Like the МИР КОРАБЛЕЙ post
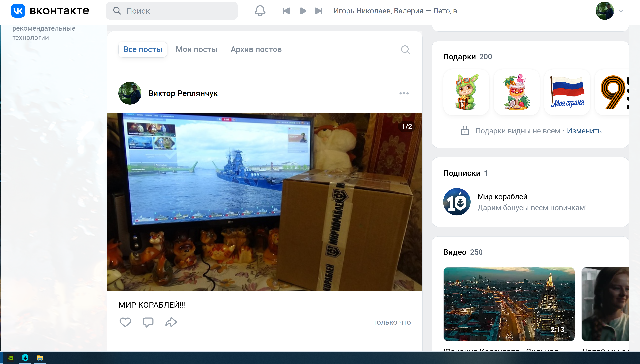Screen dimensions: 640x364 (x=125, y=322)
